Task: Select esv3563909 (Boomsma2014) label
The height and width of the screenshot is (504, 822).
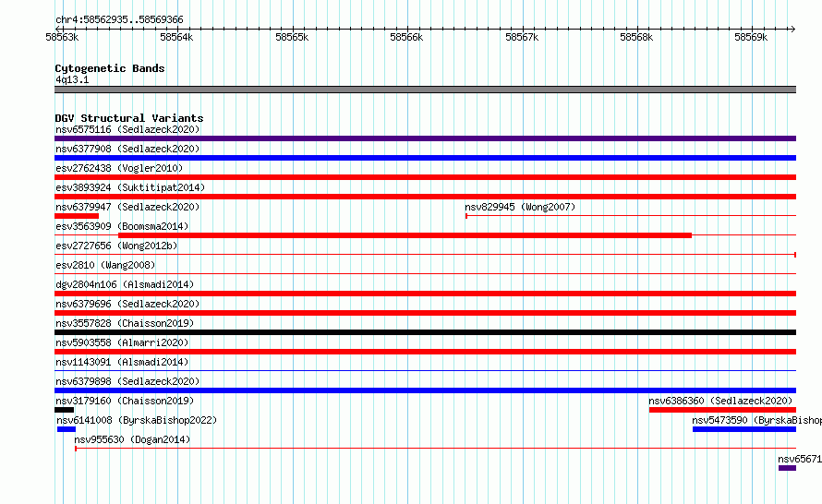Action: (122, 226)
